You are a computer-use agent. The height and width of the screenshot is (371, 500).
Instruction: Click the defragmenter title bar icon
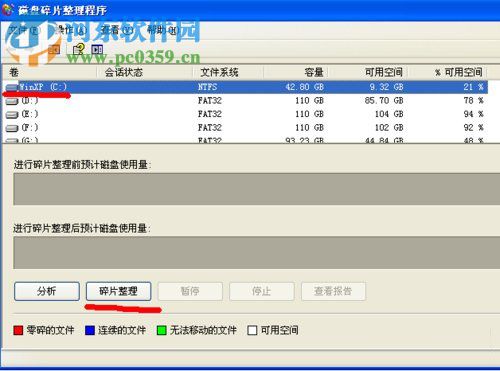point(7,10)
